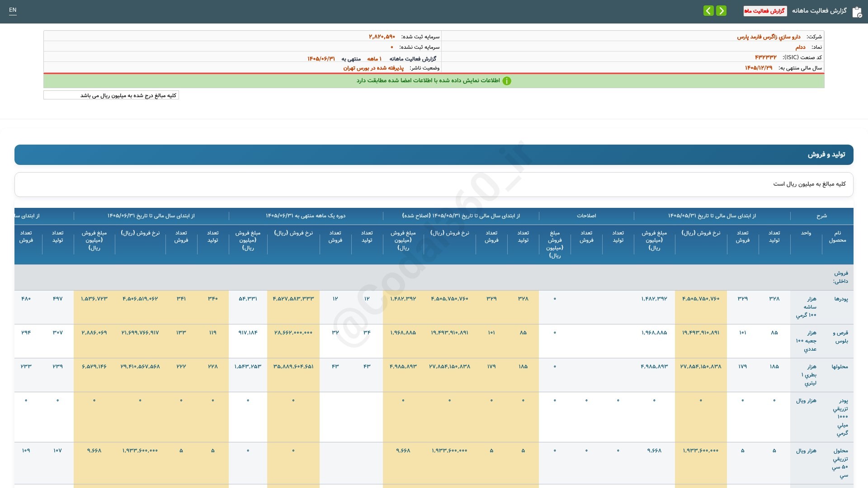Screen dimensions: 868x488
Task: Click the نام محصول column header
Action: tap(837, 236)
